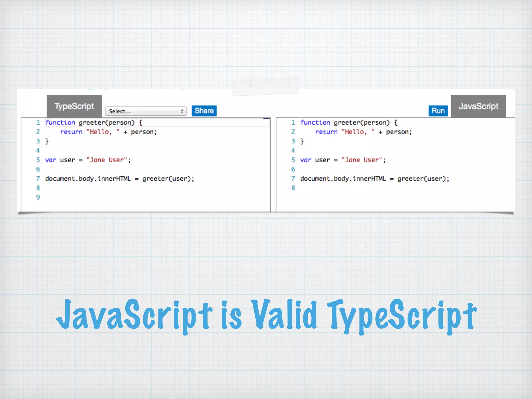
Task: Click the return "Hello, " line in JavaScript pane
Action: tap(363, 132)
